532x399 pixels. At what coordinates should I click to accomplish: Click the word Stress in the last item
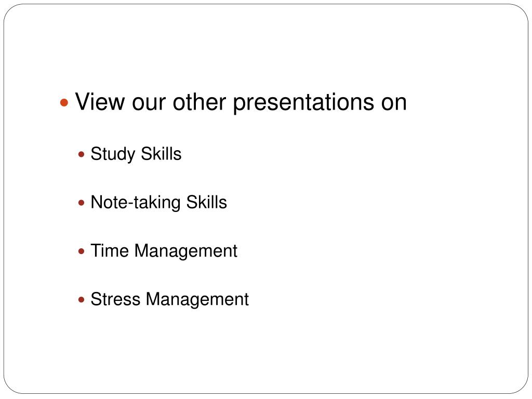(x=115, y=300)
